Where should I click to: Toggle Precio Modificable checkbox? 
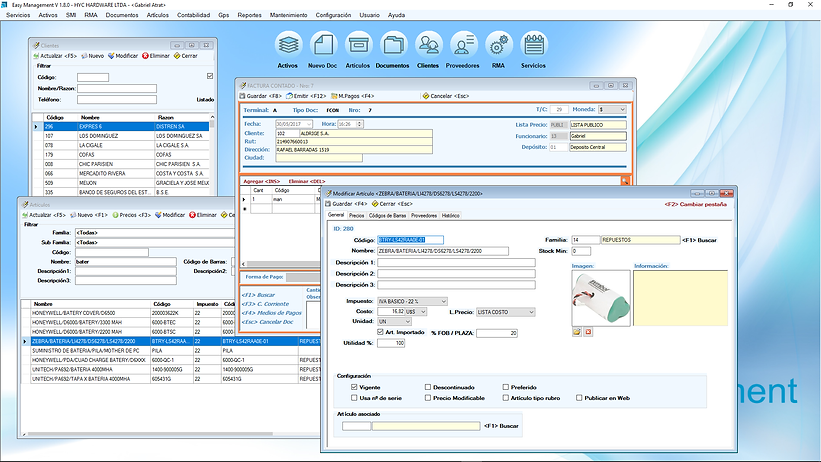tap(428, 398)
